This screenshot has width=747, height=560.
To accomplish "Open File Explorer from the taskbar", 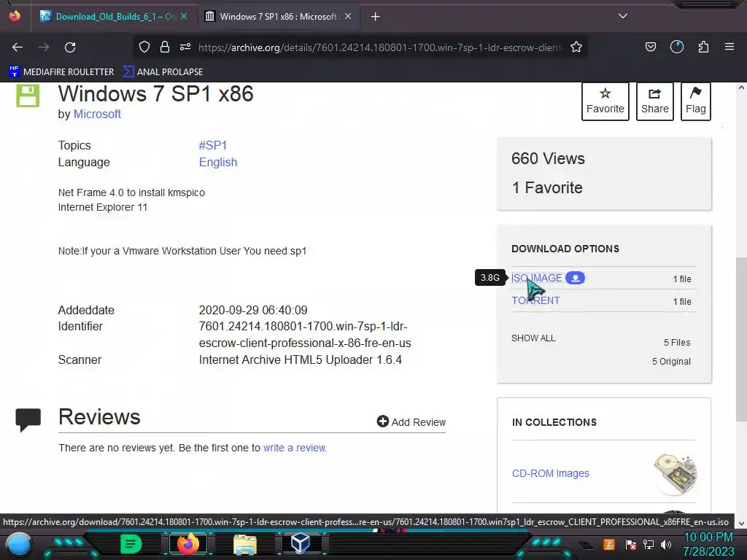I will (245, 544).
